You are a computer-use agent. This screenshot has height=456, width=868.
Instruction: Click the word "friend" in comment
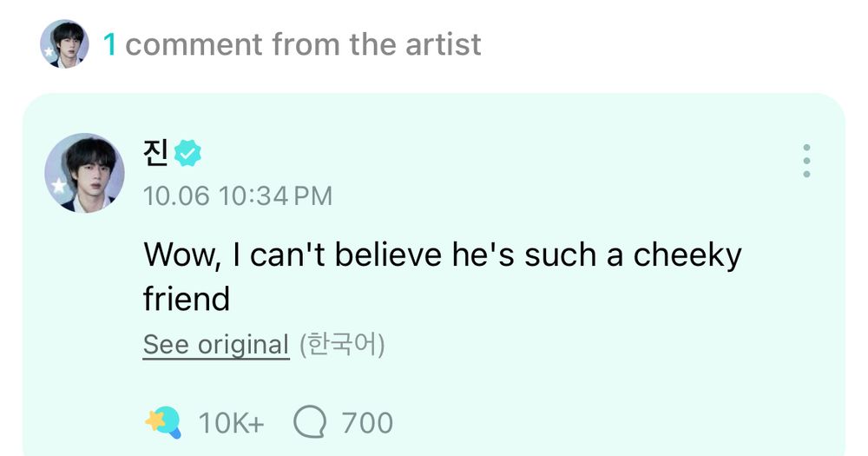pyautogui.click(x=186, y=299)
